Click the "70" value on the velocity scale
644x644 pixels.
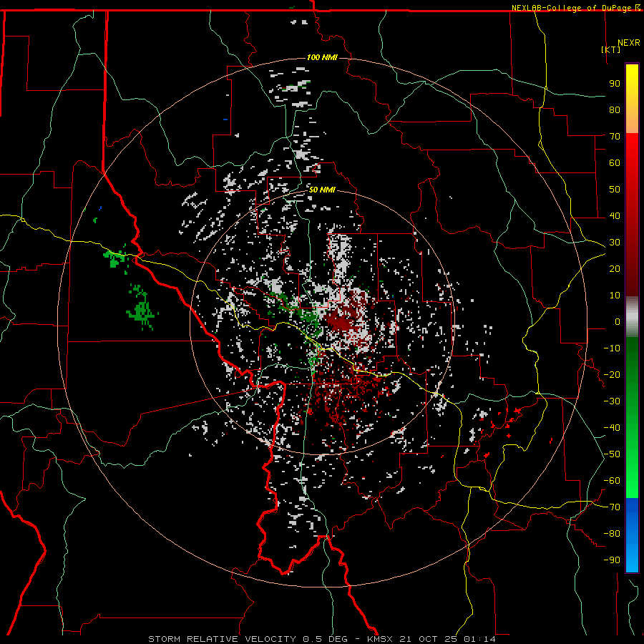pyautogui.click(x=615, y=137)
